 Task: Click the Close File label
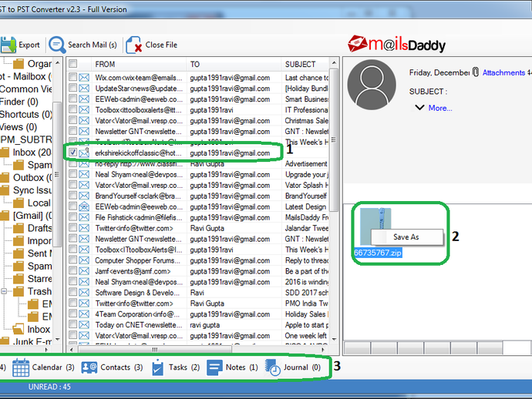point(161,45)
